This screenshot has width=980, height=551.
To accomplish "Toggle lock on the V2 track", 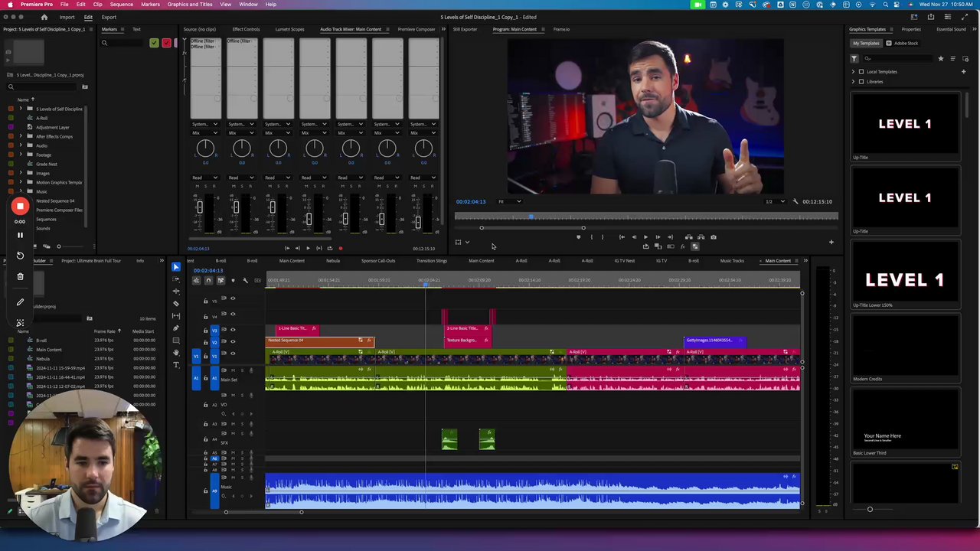I will coord(205,341).
